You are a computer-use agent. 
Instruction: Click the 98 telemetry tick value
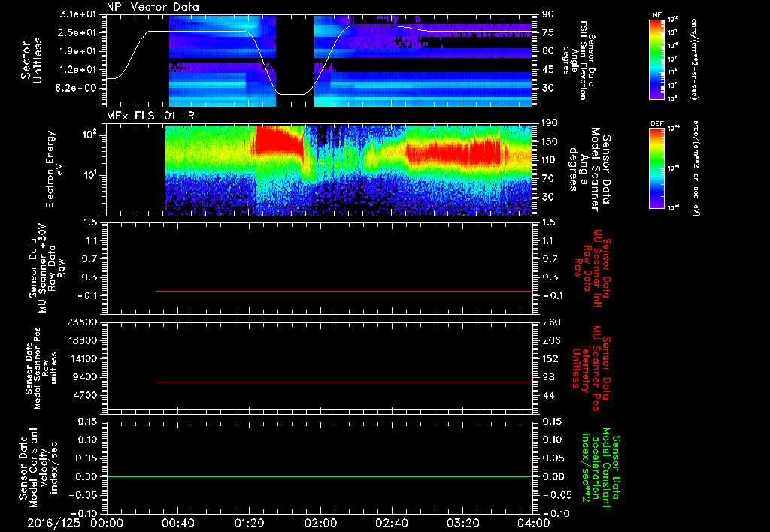coord(548,377)
